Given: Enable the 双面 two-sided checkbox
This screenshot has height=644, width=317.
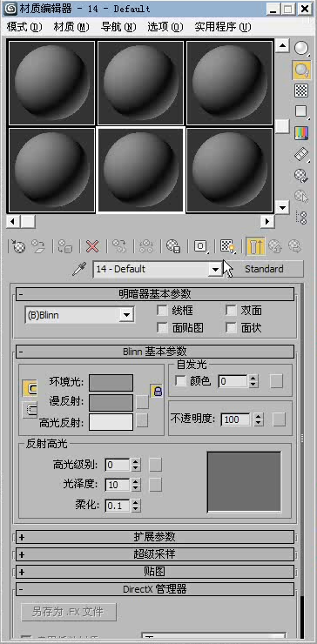Looking at the screenshot, I should point(232,311).
